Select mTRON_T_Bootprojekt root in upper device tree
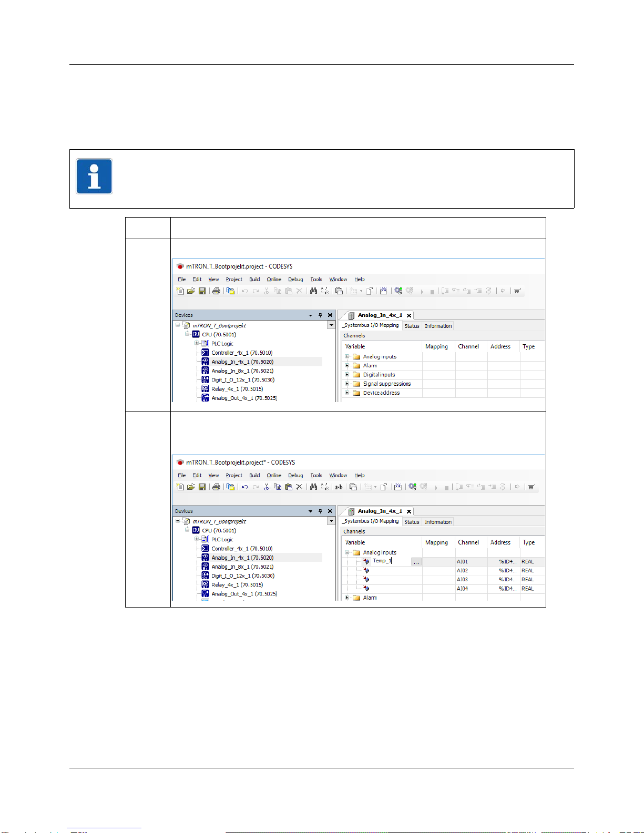The width and height of the screenshot is (644, 833). point(219,325)
